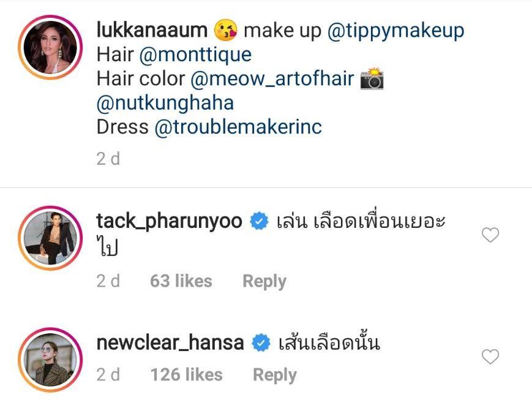Reply to tack_pharunyoo's comment
532x400 pixels.
pos(264,281)
